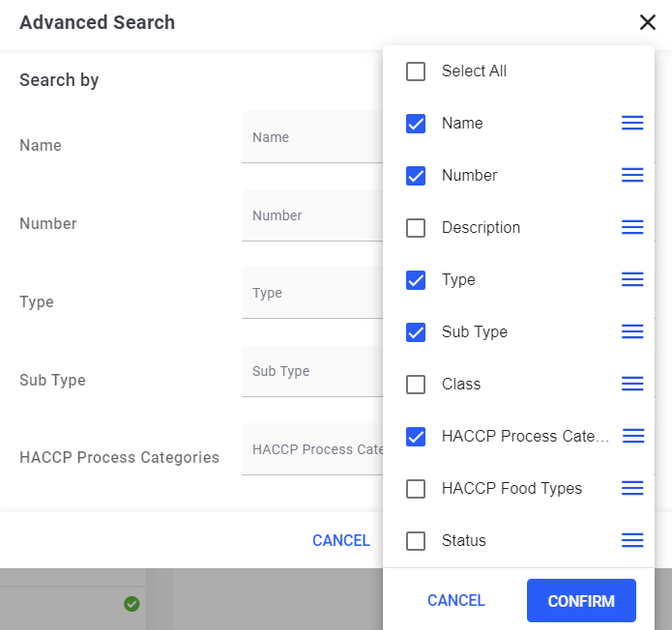Viewport: 672px width, 630px height.
Task: Click the 'HACCP Process Categories' row label
Action: tap(119, 457)
